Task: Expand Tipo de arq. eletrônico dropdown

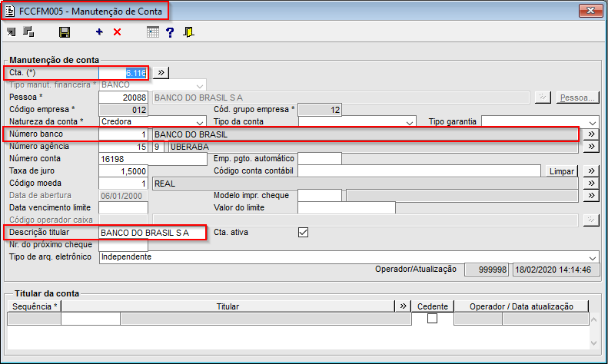Action: 593,257
